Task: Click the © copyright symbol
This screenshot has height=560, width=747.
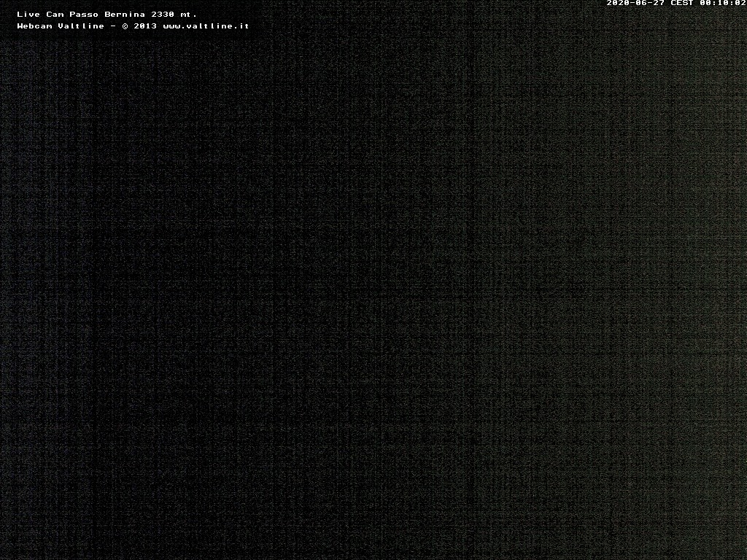Action: tap(125, 26)
